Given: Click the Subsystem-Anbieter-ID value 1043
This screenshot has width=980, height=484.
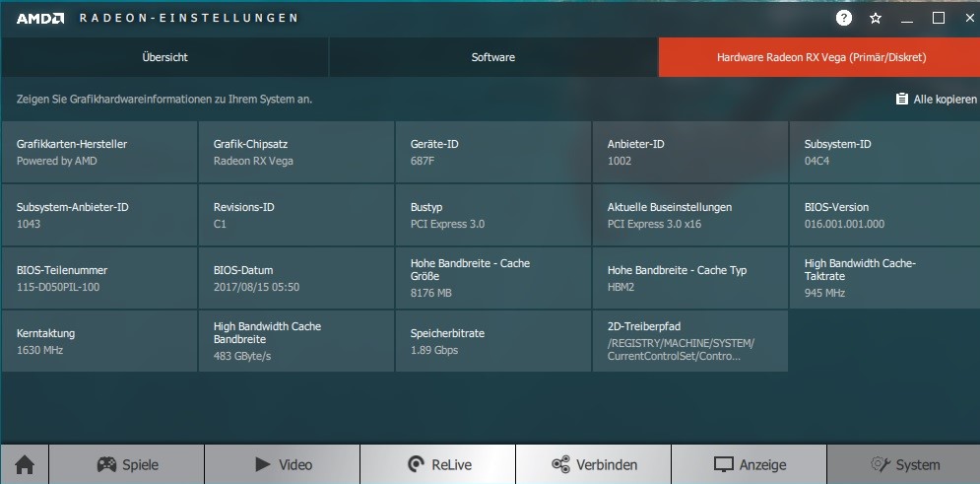Looking at the screenshot, I should [29, 224].
